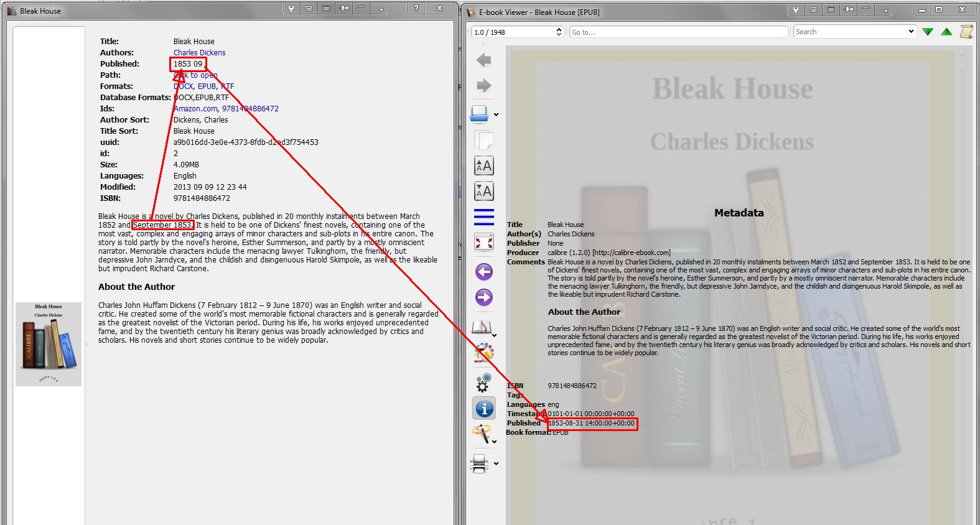Go back in the E-book Viewer
The height and width of the screenshot is (525, 980).
coord(483,60)
